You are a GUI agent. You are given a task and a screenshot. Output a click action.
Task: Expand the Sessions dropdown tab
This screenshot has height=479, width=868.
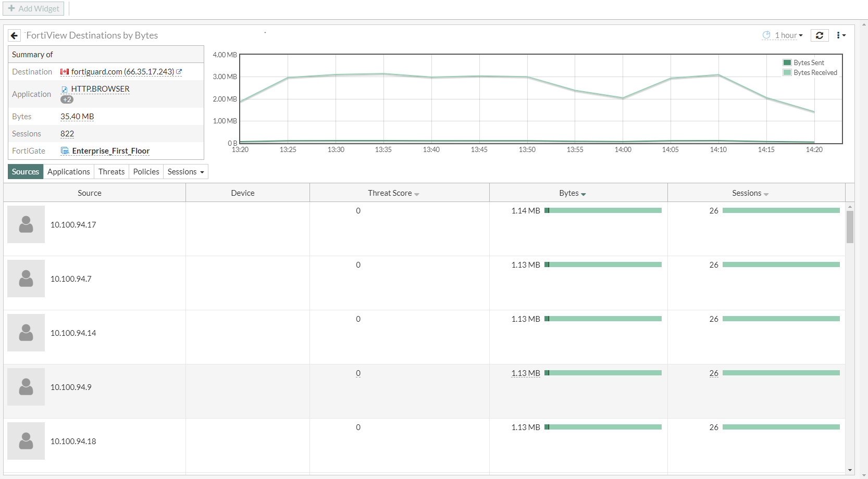coord(185,172)
